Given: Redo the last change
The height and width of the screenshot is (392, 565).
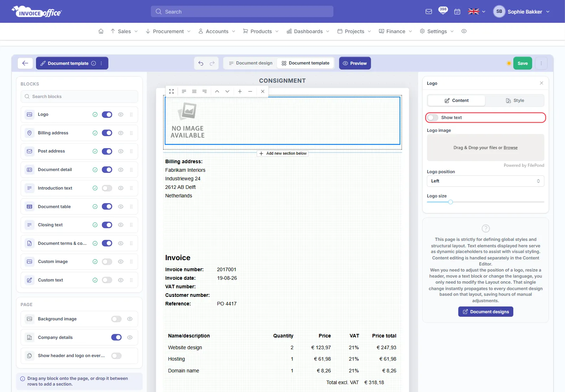Looking at the screenshot, I should tap(212, 63).
